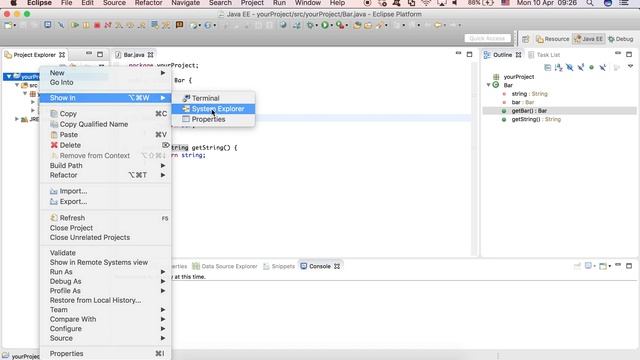The height and width of the screenshot is (360, 640).
Task: Click the Skip All Breakpoints toolbar icon
Action: coord(61,25)
